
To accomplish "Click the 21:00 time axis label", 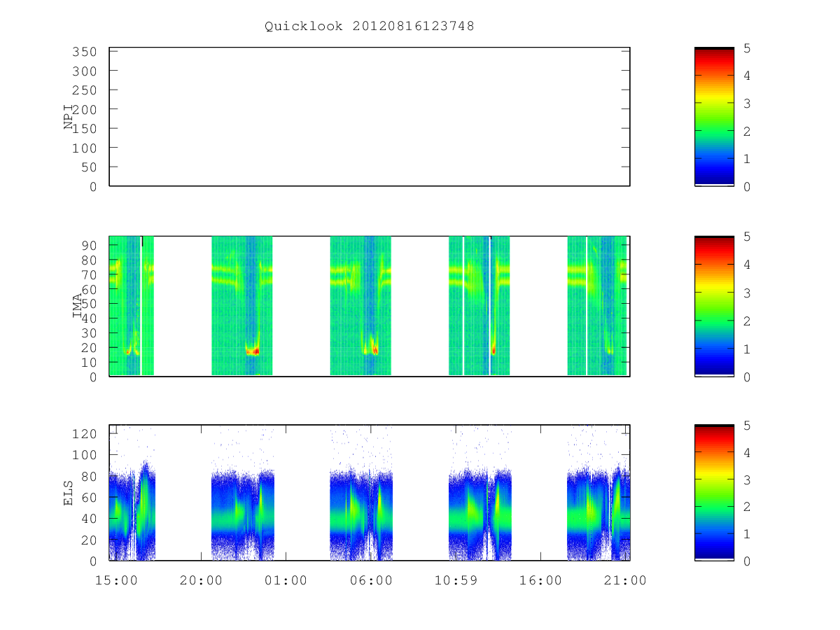I will tap(626, 580).
